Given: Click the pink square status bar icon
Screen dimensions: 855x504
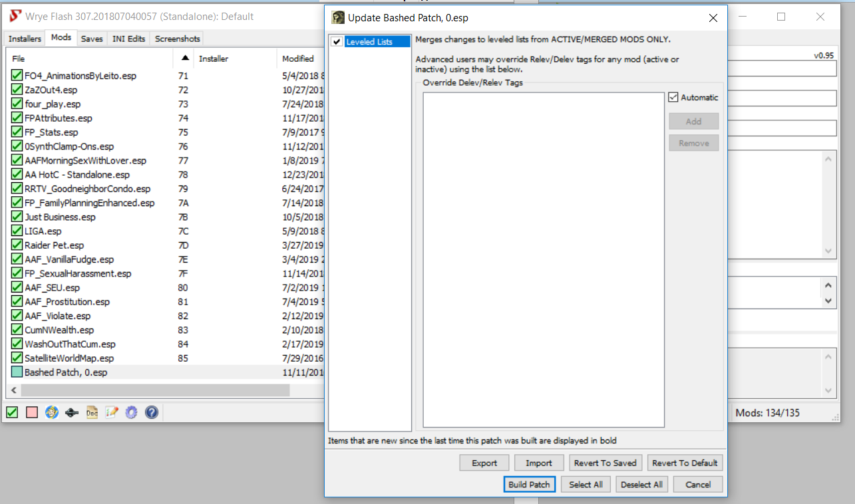Looking at the screenshot, I should 32,413.
